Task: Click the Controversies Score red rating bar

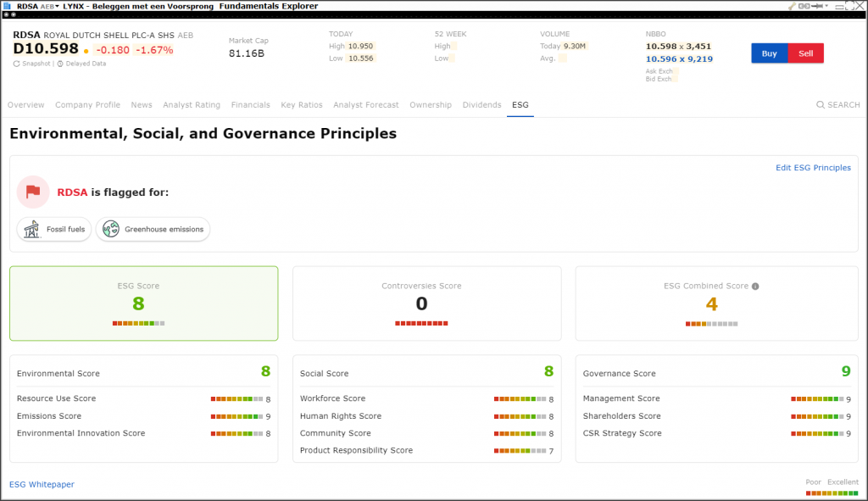Action: (421, 323)
